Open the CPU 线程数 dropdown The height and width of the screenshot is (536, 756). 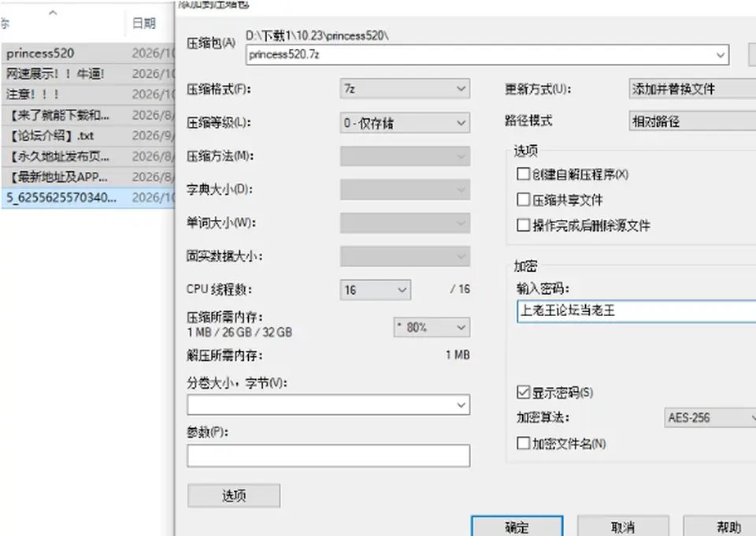coord(376,290)
